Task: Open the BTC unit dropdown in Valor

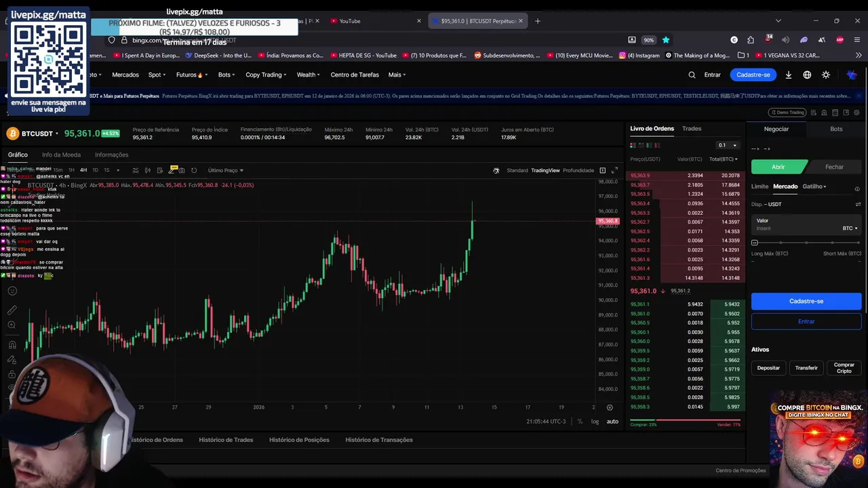Action: pos(850,228)
